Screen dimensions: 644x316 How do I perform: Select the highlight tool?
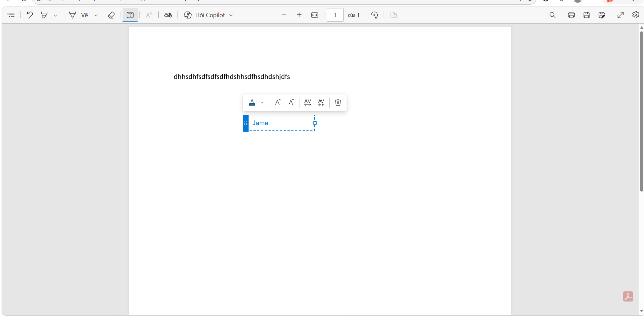(44, 15)
